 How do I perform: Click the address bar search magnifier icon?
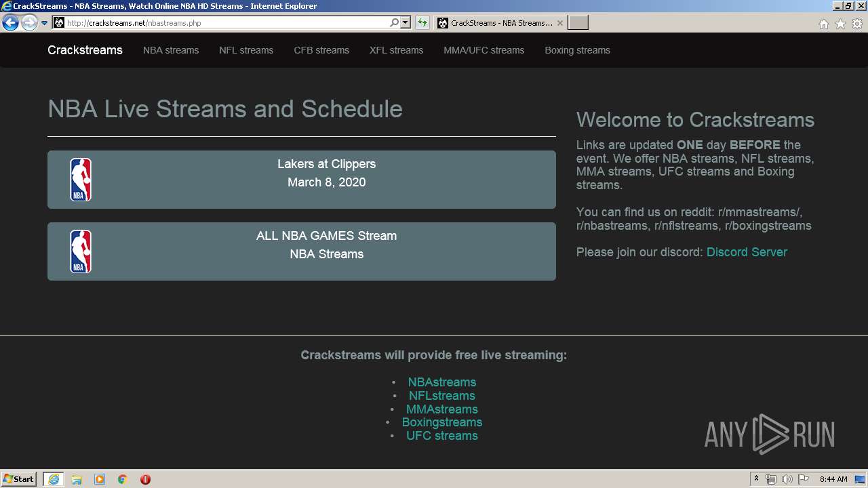[394, 23]
